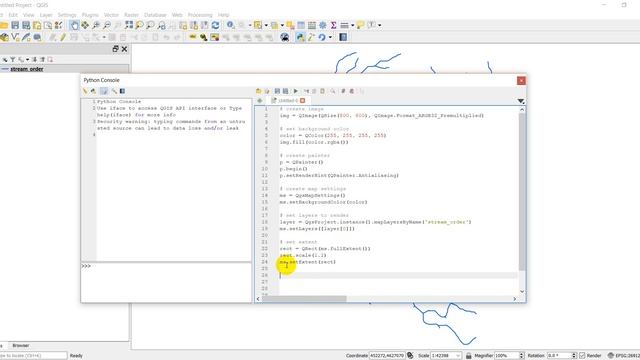Viewport: 640px width, 360px height.
Task: Open the Layer menu
Action: 46,15
